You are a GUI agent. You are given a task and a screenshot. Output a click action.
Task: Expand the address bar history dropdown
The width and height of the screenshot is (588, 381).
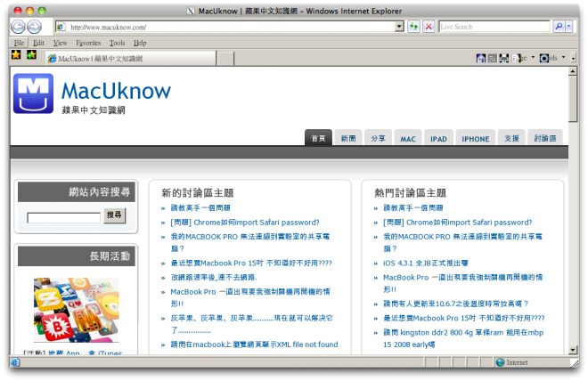click(x=399, y=27)
